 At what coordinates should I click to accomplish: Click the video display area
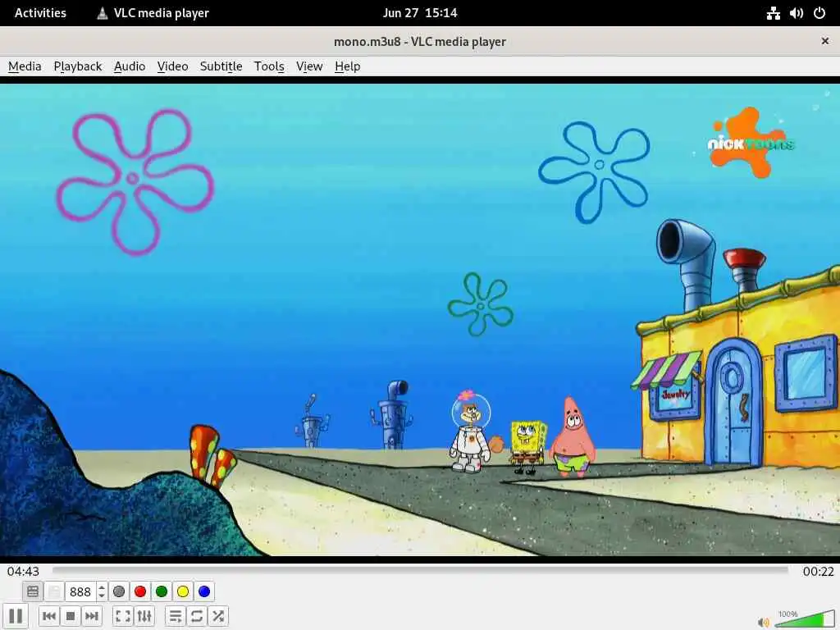pyautogui.click(x=420, y=319)
